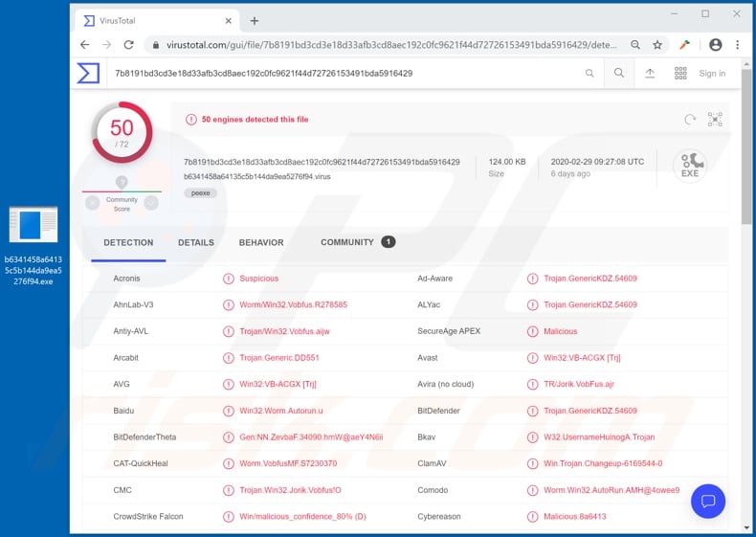Image resolution: width=756 pixels, height=537 pixels.
Task: Click SecureAge APEX Malicious result
Action: 560,331
